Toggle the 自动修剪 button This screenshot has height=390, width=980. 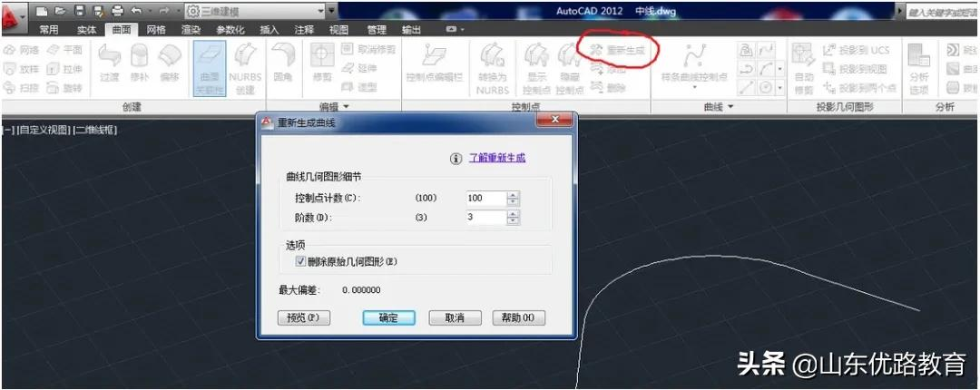click(x=804, y=68)
